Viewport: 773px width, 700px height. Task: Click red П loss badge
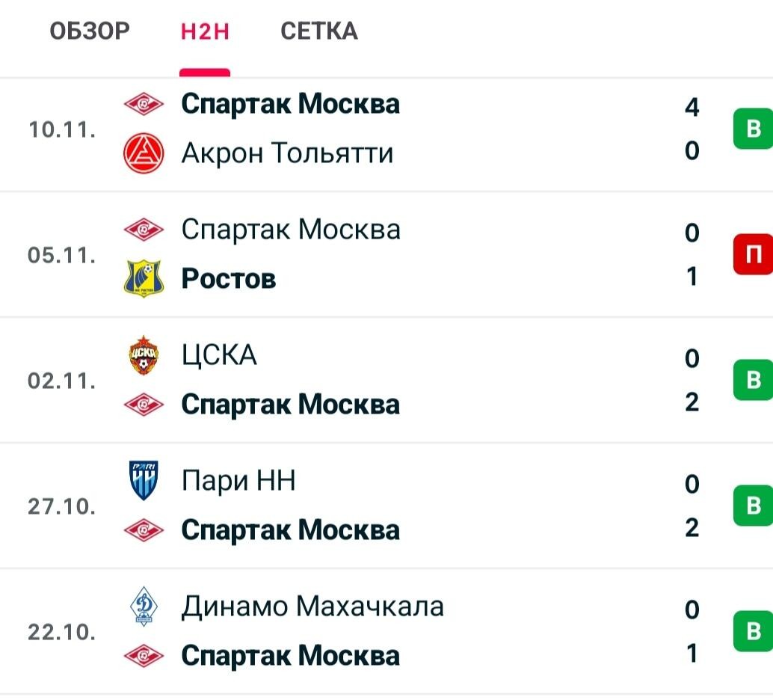753,254
